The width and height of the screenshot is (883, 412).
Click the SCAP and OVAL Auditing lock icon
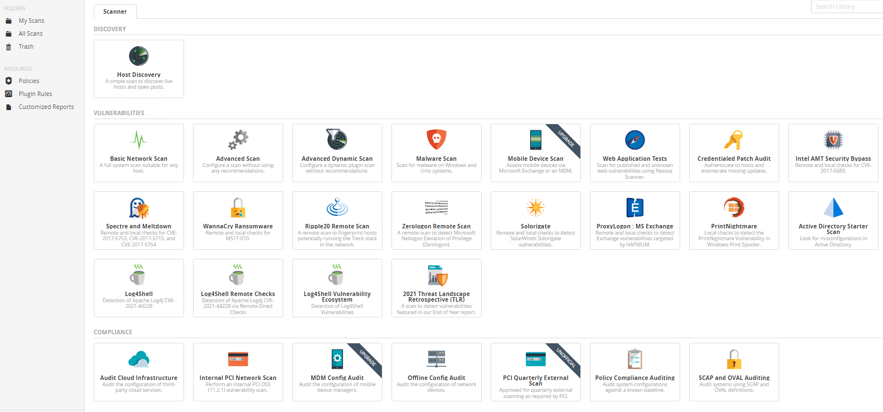click(x=734, y=359)
